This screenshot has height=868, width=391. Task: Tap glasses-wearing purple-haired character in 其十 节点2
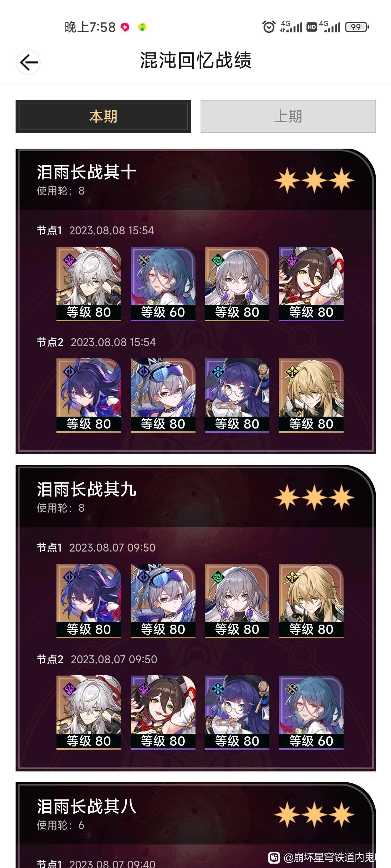pos(237,395)
